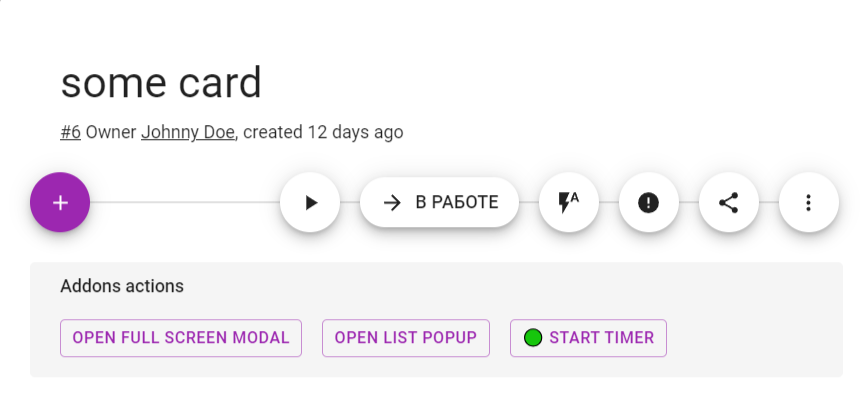
Task: Click the green circle timer icon
Action: [533, 338]
